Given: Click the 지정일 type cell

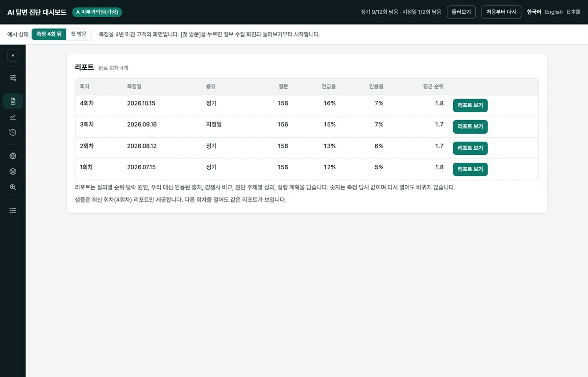Looking at the screenshot, I should coord(214,125).
